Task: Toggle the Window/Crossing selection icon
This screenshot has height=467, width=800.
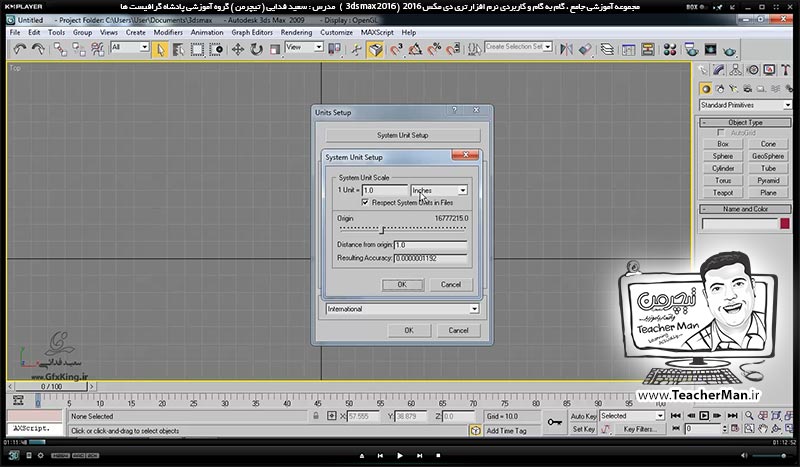Action: (x=216, y=50)
